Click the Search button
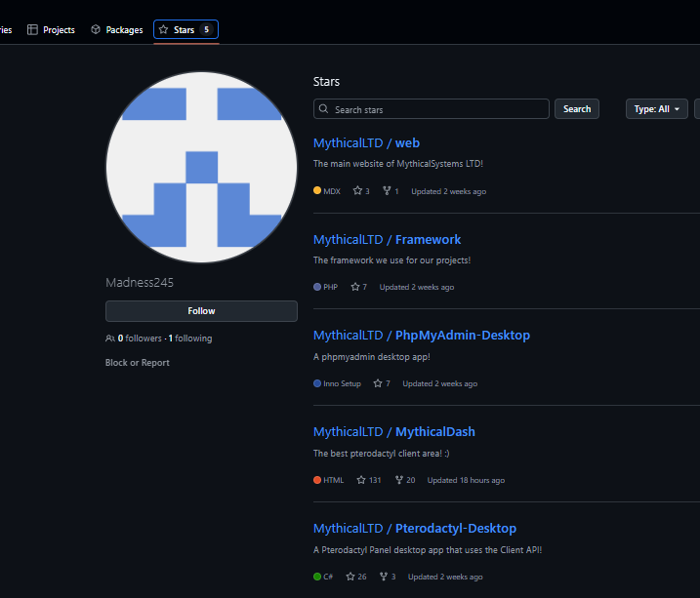Image resolution: width=700 pixels, height=598 pixels. 577,109
